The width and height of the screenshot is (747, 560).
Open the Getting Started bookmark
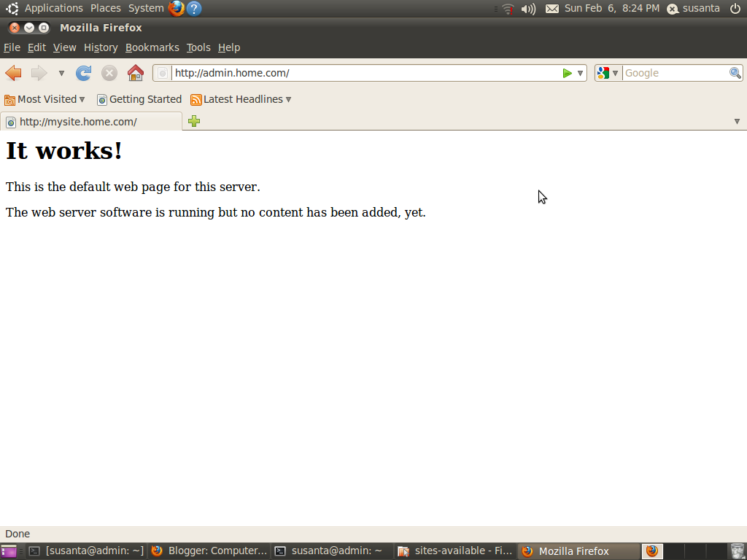point(144,99)
